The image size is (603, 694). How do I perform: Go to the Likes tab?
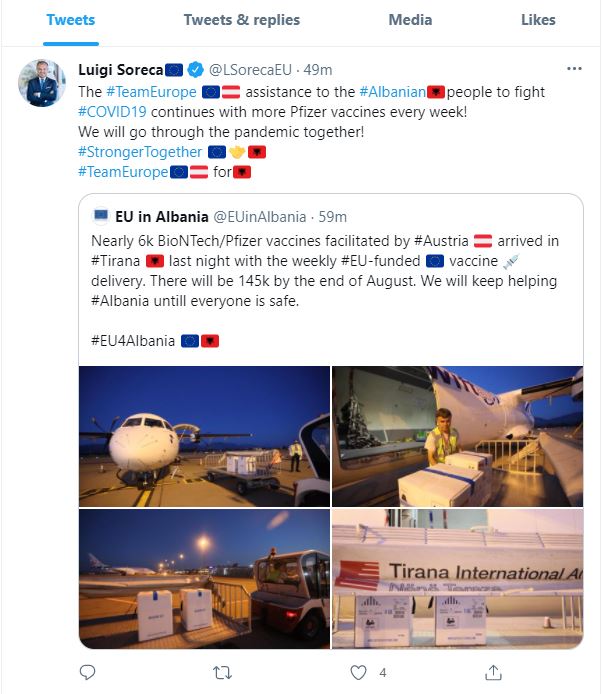tap(539, 20)
